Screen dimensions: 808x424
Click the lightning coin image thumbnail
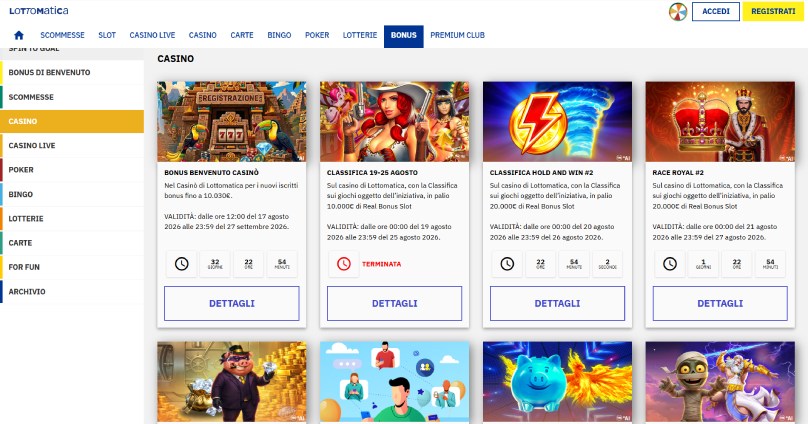(557, 122)
